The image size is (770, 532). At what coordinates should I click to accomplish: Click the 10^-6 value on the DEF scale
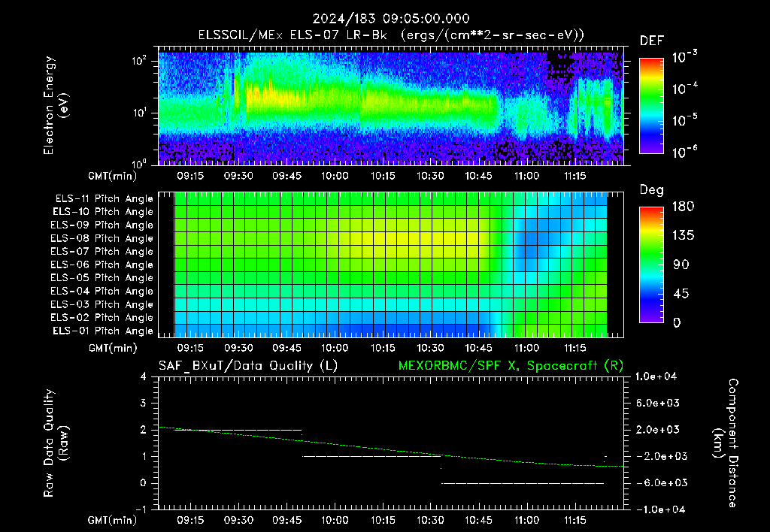[x=684, y=152]
